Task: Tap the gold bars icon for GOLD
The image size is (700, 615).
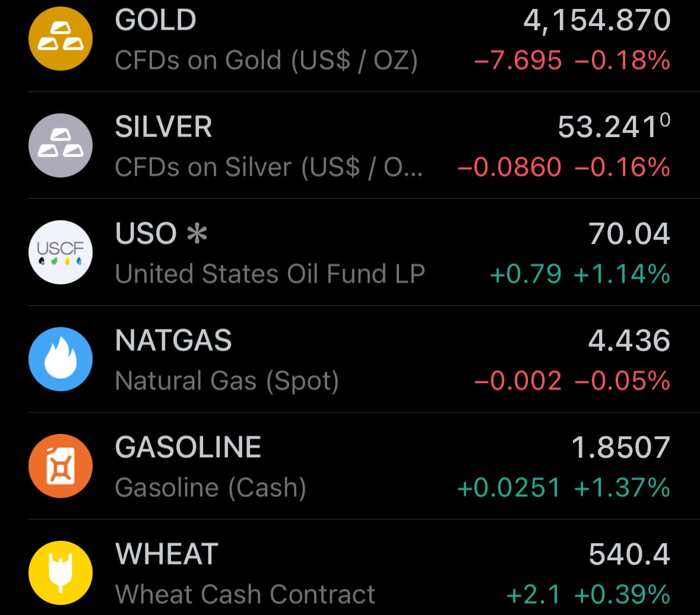Action: [60, 38]
